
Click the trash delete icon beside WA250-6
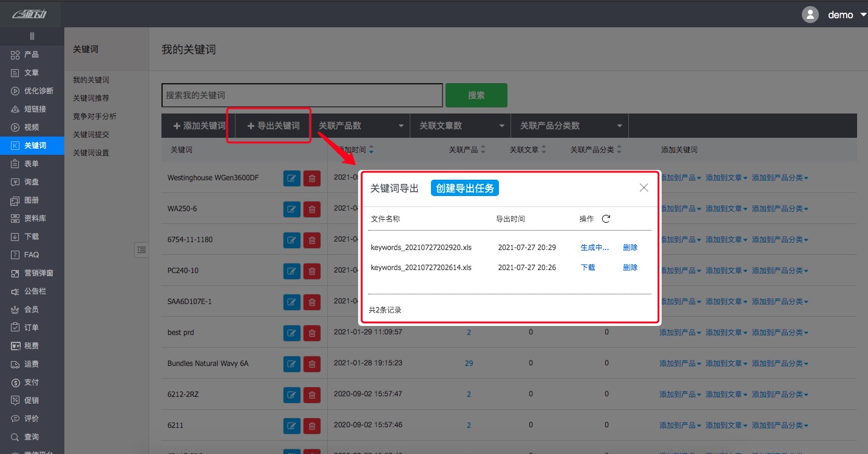coord(312,209)
